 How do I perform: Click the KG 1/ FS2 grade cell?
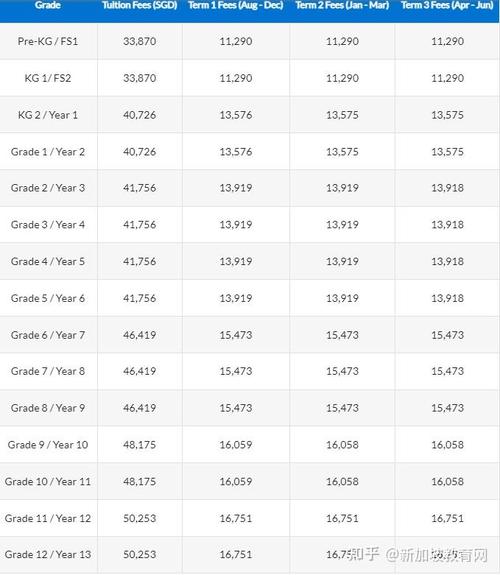pyautogui.click(x=48, y=78)
